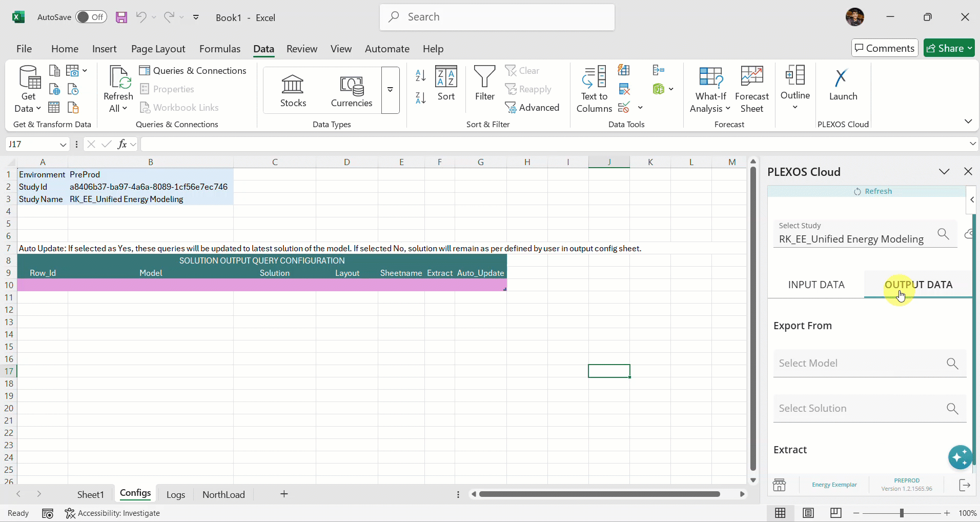
Task: Sort ascending A to Z
Action: tap(421, 75)
